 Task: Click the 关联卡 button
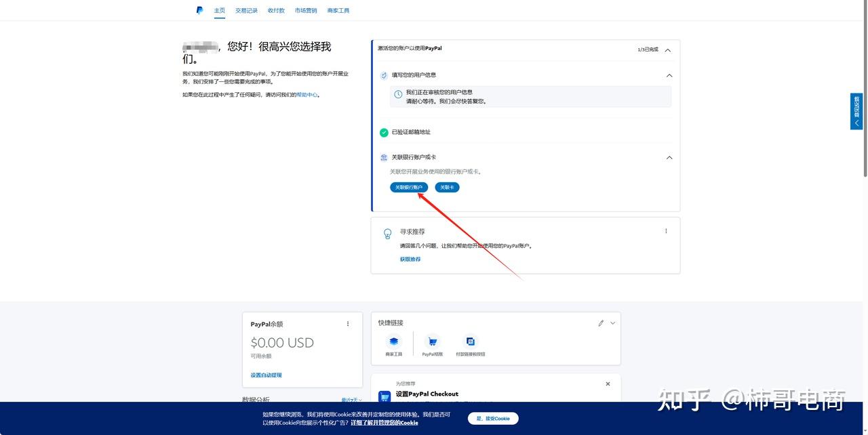[x=447, y=187]
